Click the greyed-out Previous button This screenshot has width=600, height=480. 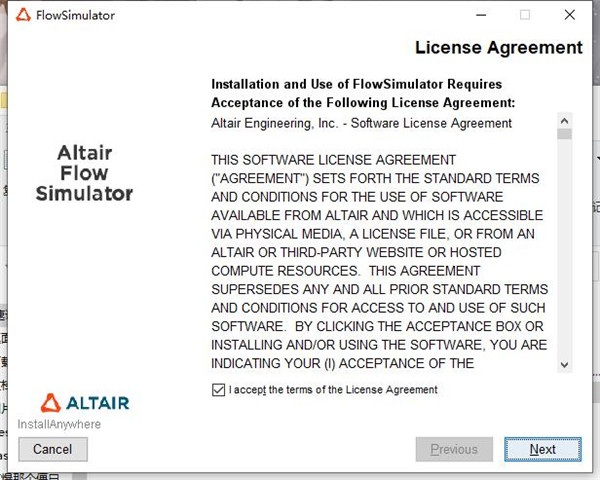click(454, 449)
